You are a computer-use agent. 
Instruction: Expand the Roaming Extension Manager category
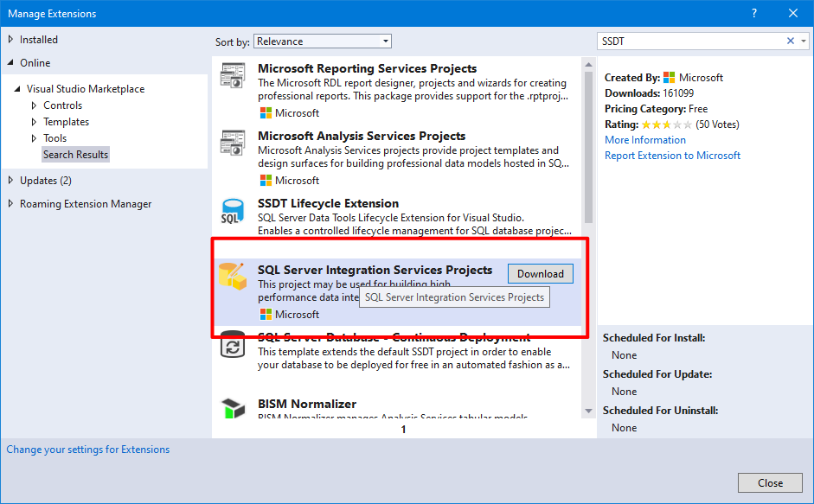click(x=10, y=204)
